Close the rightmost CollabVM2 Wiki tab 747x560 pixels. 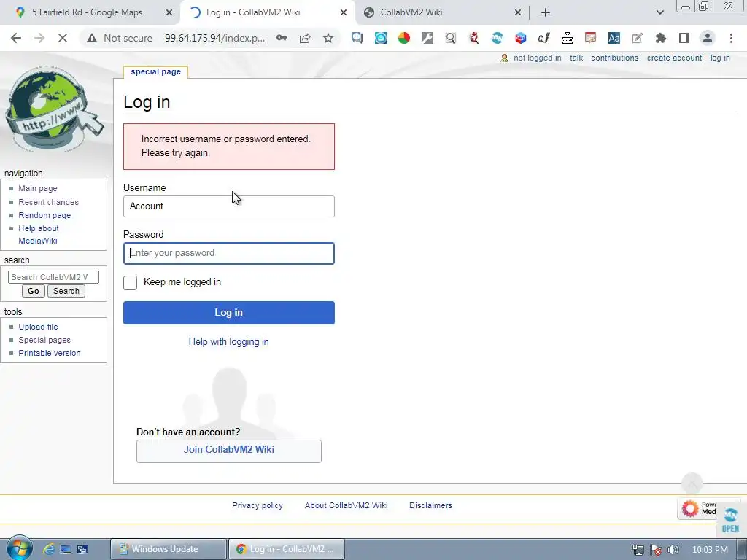click(518, 13)
